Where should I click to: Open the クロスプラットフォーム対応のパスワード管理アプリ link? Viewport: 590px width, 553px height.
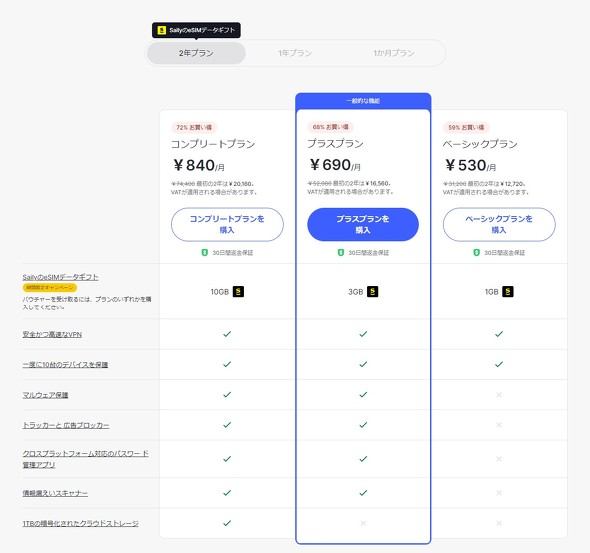click(x=85, y=459)
